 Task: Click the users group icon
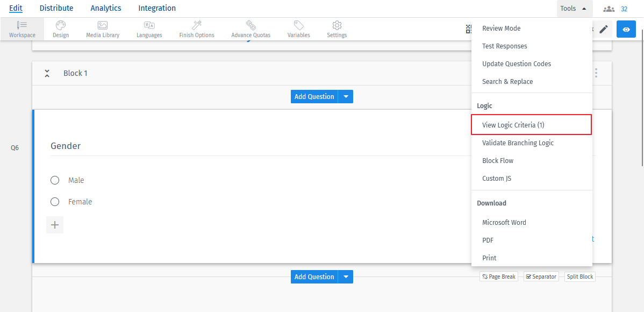point(609,9)
